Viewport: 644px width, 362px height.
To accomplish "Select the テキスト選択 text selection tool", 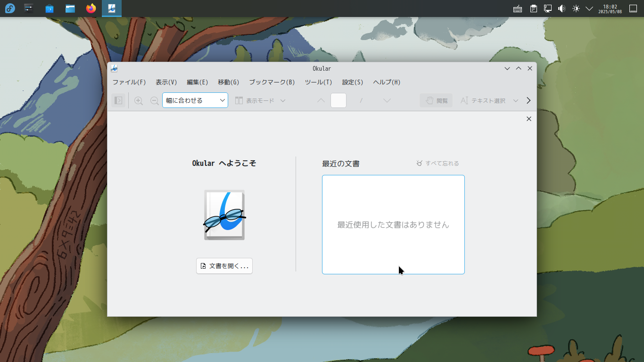I will tap(483, 100).
